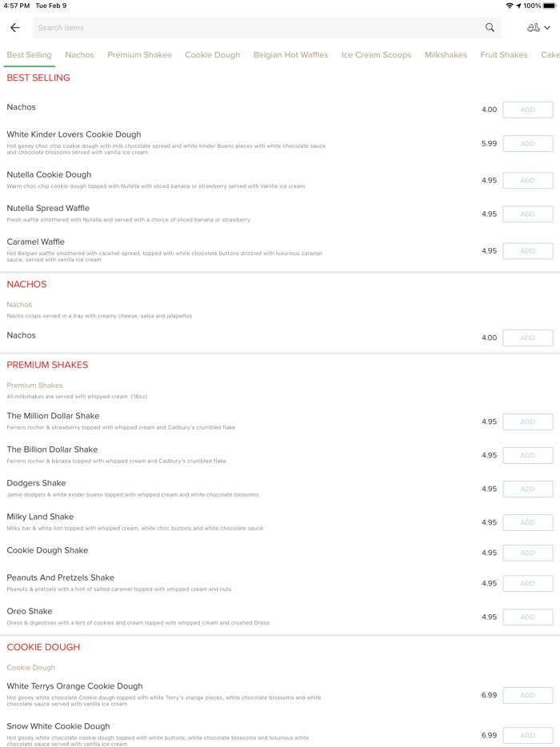
Task: Show the Milkshakes category tab
Action: point(446,55)
